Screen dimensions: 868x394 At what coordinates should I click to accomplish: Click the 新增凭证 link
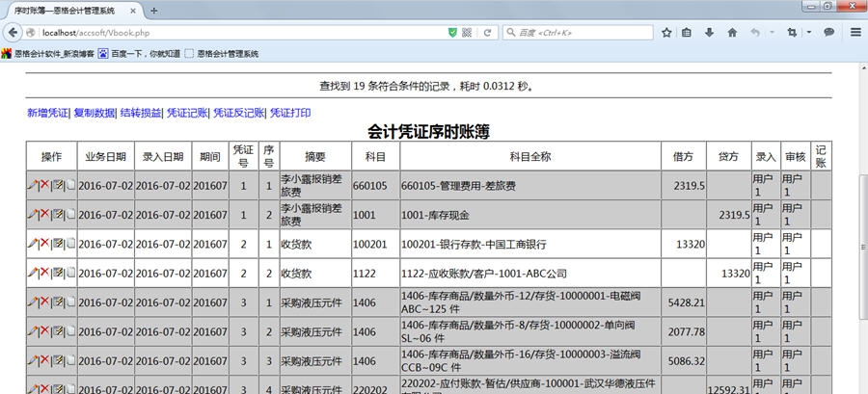tap(47, 113)
